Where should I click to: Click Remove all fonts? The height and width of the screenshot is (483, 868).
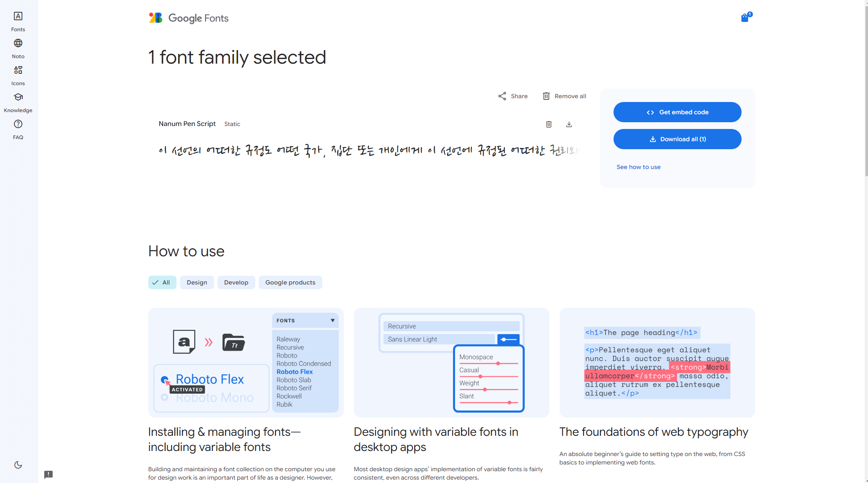tap(564, 96)
